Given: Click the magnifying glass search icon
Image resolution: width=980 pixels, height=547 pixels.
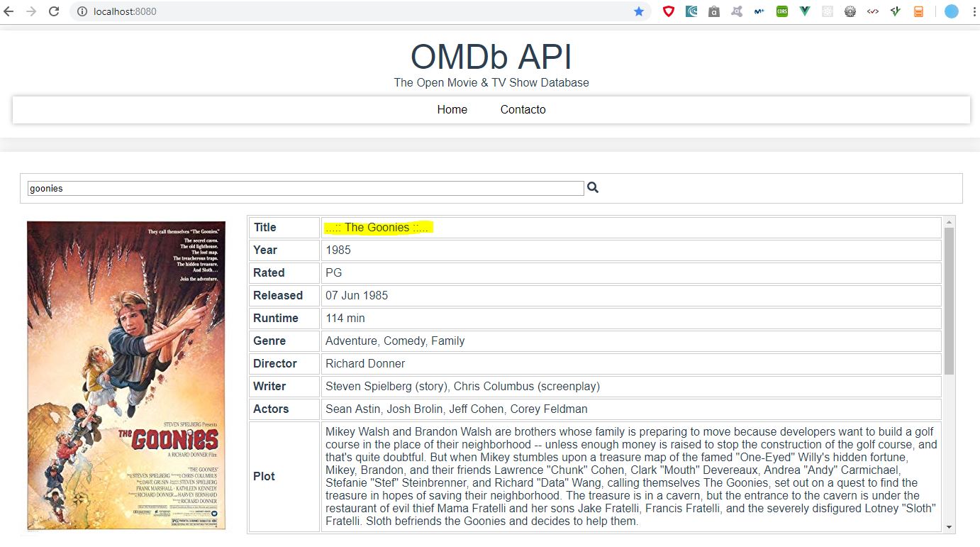Looking at the screenshot, I should [x=593, y=188].
